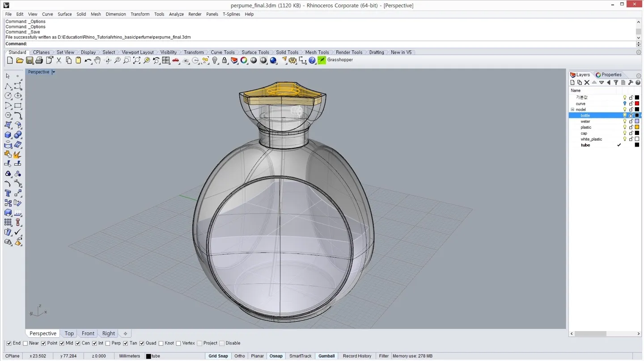Screen dimensions: 644x361
Task: Open the Surface menu
Action: 64,14
